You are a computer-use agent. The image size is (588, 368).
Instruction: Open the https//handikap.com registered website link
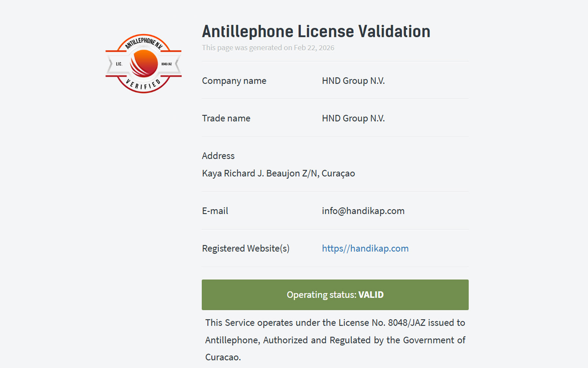tap(365, 248)
